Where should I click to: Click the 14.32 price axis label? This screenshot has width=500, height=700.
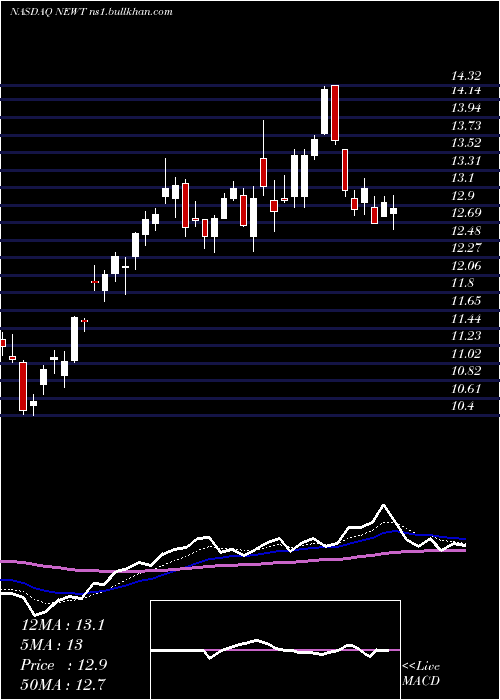pyautogui.click(x=467, y=77)
